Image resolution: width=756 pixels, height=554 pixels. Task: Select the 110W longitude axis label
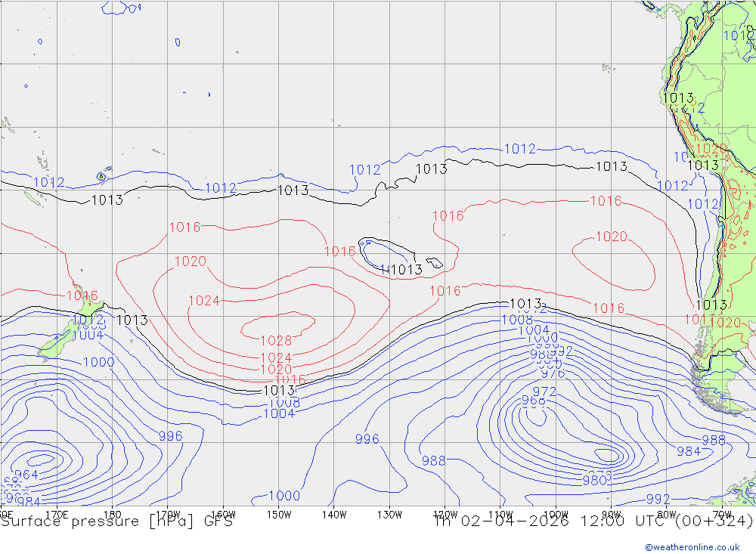click(x=500, y=515)
